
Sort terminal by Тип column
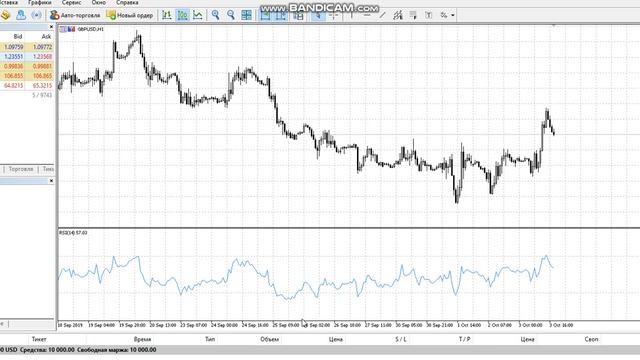210,339
